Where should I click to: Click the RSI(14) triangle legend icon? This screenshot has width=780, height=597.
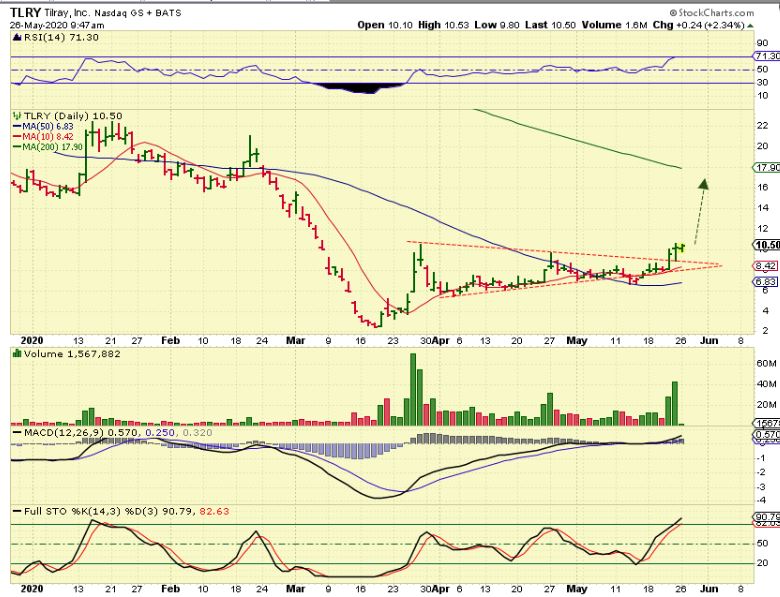click(x=15, y=36)
